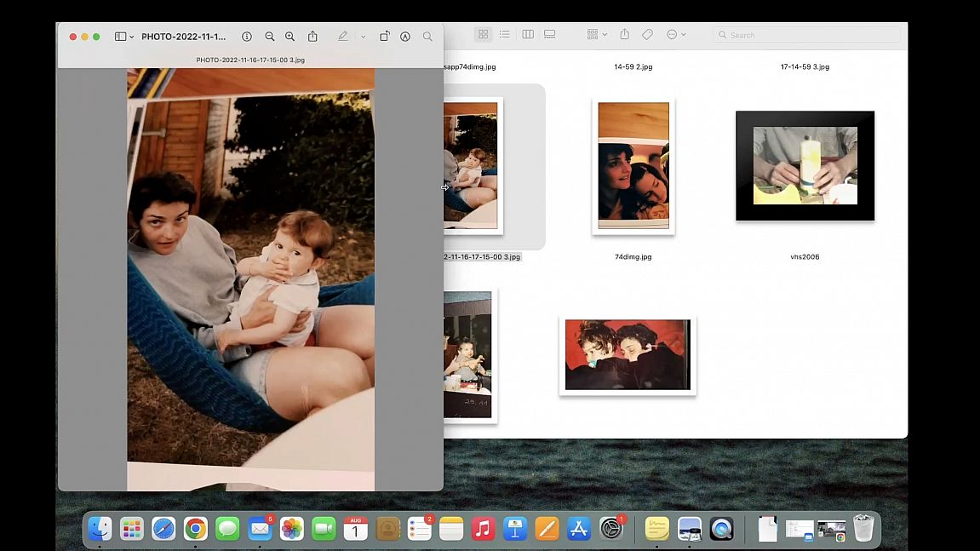Click the Finder tags icon

coord(647,35)
